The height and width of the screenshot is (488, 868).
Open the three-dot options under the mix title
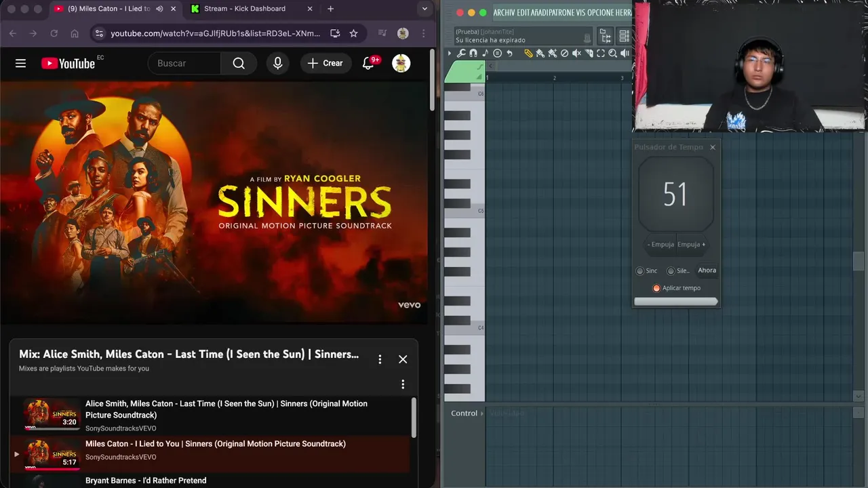pos(403,384)
